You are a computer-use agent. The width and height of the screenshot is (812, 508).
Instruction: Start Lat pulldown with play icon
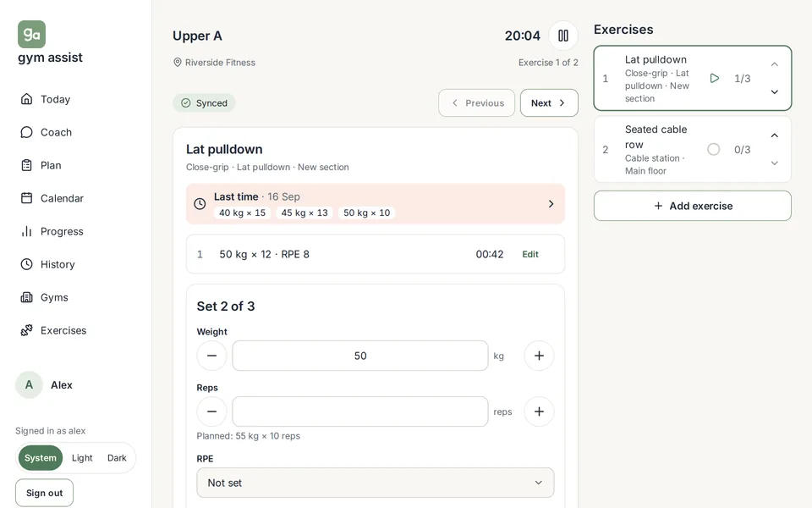click(714, 78)
